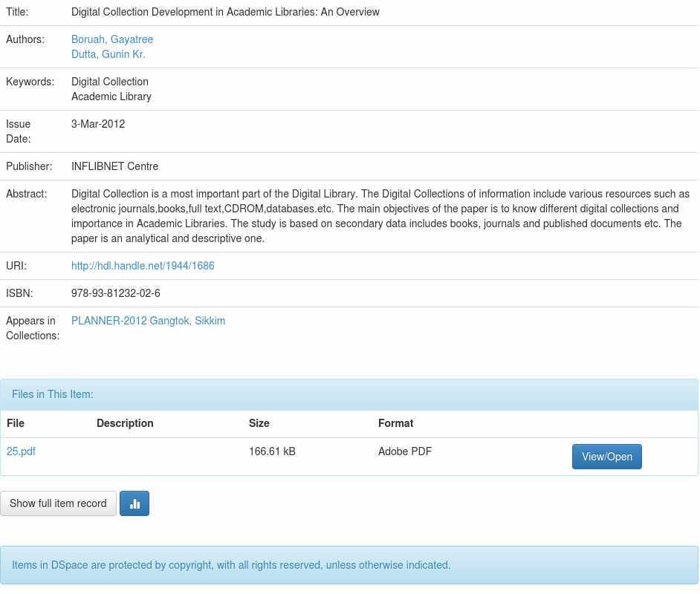This screenshot has width=700, height=594.
Task: Click the publisher INFLIBNET Centre text
Action: pyautogui.click(x=114, y=166)
